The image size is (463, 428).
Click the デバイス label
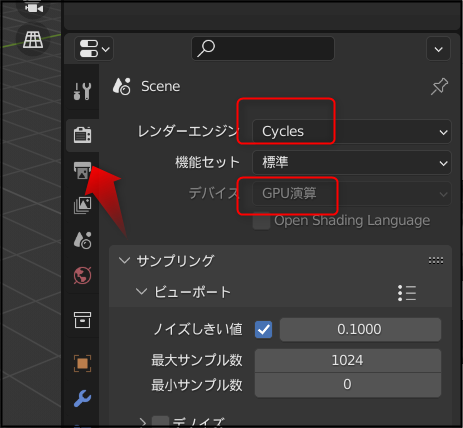214,193
